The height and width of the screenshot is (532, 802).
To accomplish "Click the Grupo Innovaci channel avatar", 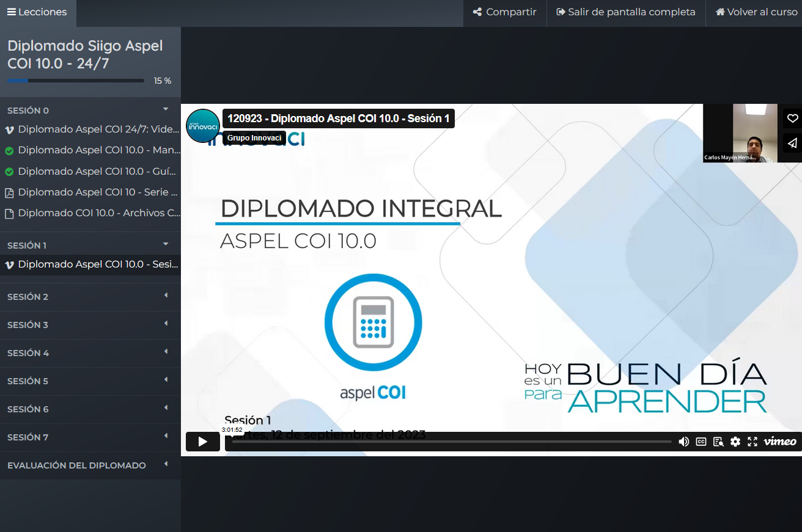I will 202,126.
